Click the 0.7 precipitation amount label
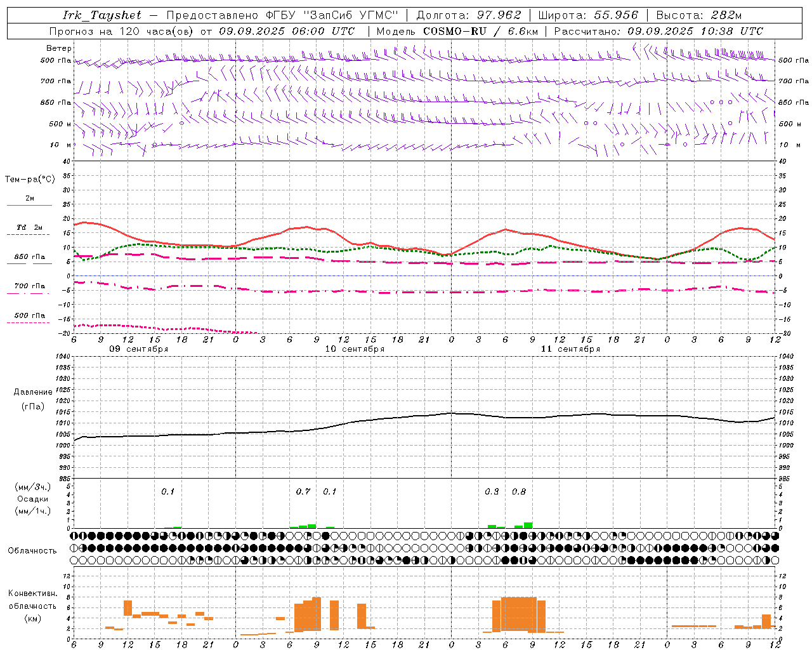This screenshot has height=650, width=812. pyautogui.click(x=303, y=492)
